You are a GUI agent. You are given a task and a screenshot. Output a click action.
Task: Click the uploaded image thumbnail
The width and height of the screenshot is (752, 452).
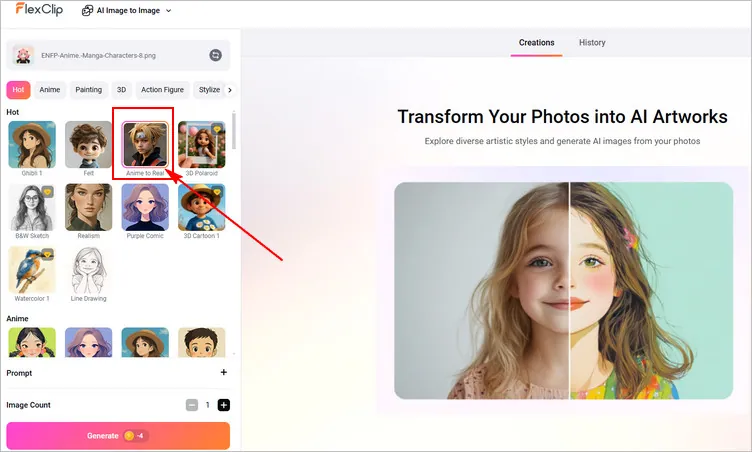(x=23, y=55)
